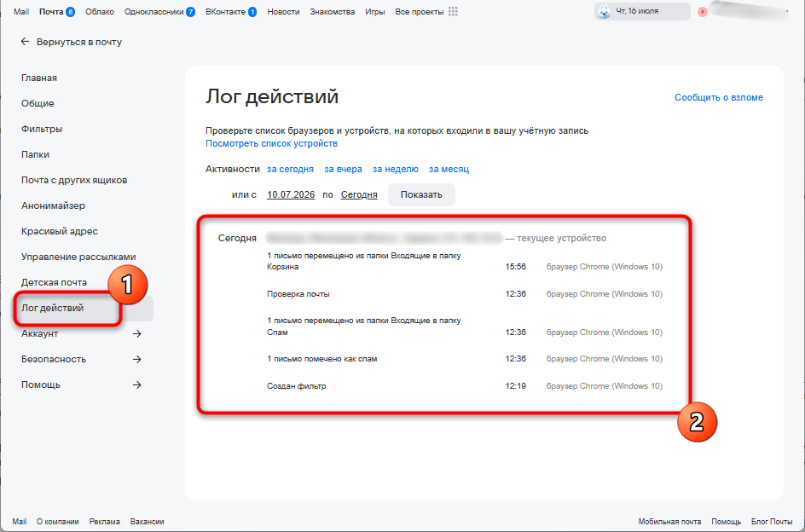
Task: Click the Создан фильтр log entry
Action: (296, 386)
